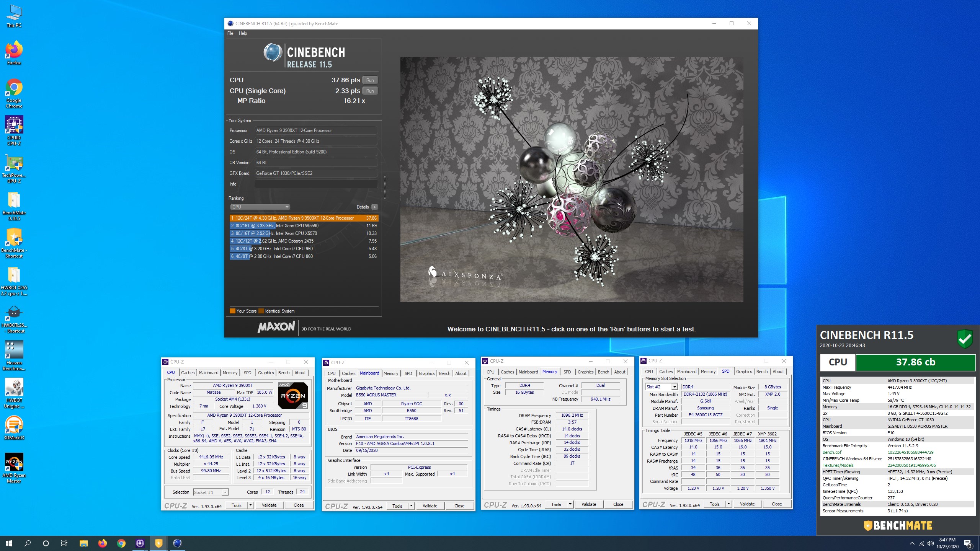
Task: Click Validate in Mainboard CPU-Z window
Action: pyautogui.click(x=430, y=506)
